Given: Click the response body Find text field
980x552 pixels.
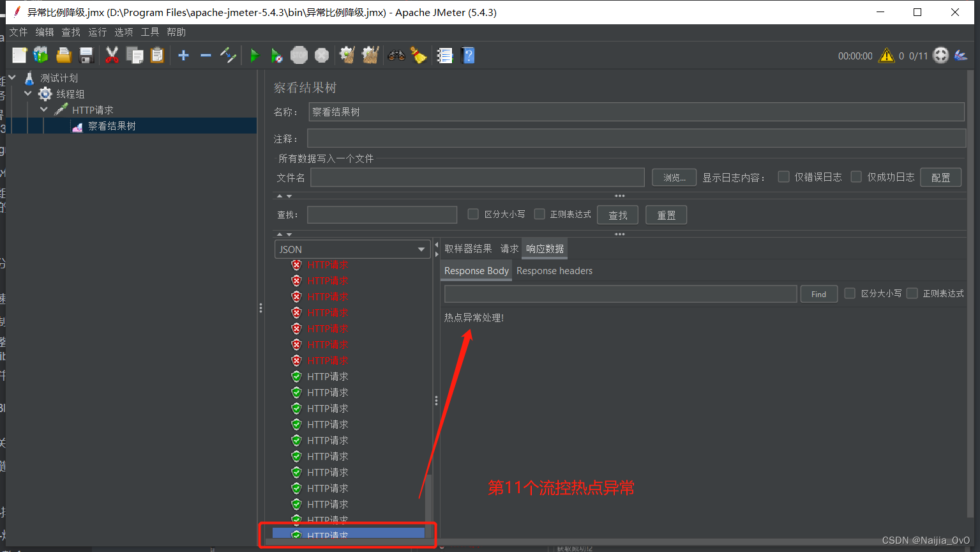Looking at the screenshot, I should (621, 294).
